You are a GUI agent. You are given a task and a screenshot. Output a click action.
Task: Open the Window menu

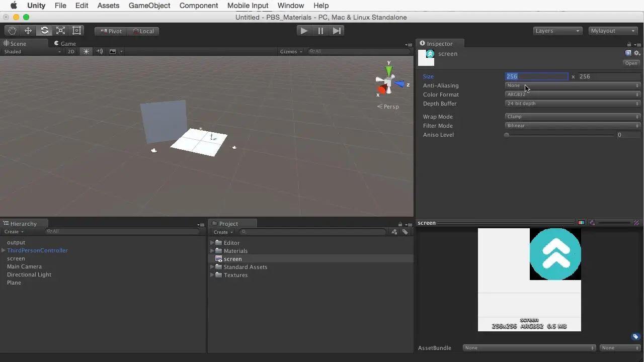click(x=291, y=6)
